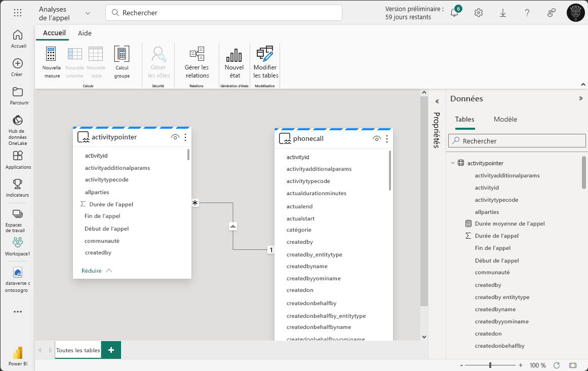
Task: Click Nouvel état in ribbon
Action: [234, 62]
